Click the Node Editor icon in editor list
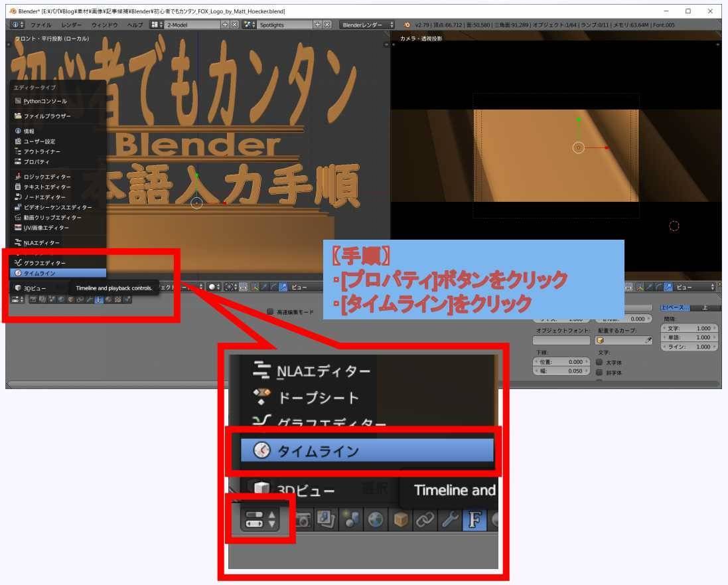This screenshot has height=585, width=728. pyautogui.click(x=18, y=197)
